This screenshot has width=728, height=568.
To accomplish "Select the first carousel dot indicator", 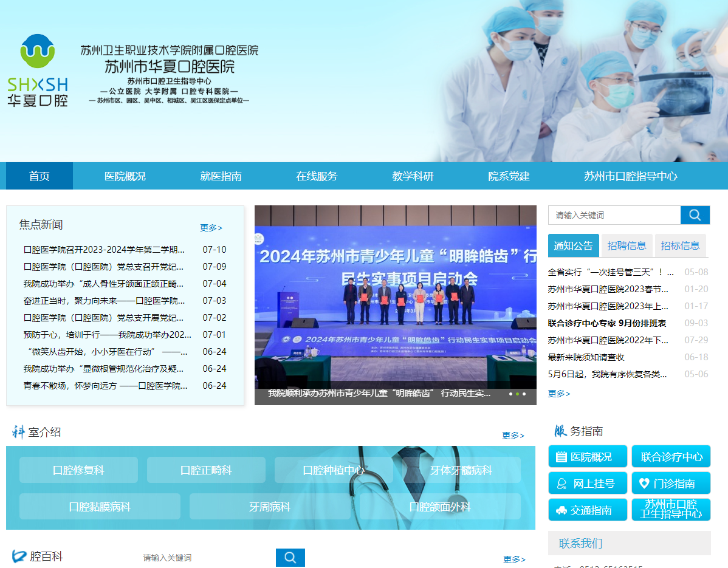I will [x=510, y=394].
